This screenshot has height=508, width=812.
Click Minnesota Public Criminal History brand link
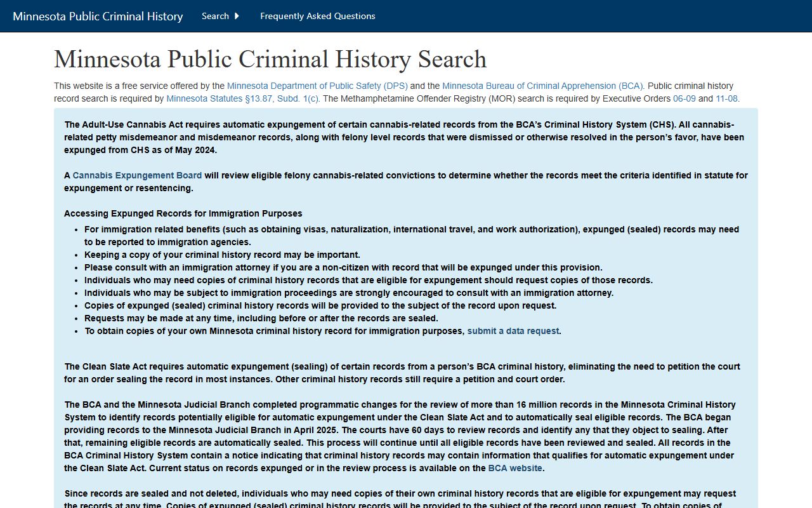(x=98, y=16)
